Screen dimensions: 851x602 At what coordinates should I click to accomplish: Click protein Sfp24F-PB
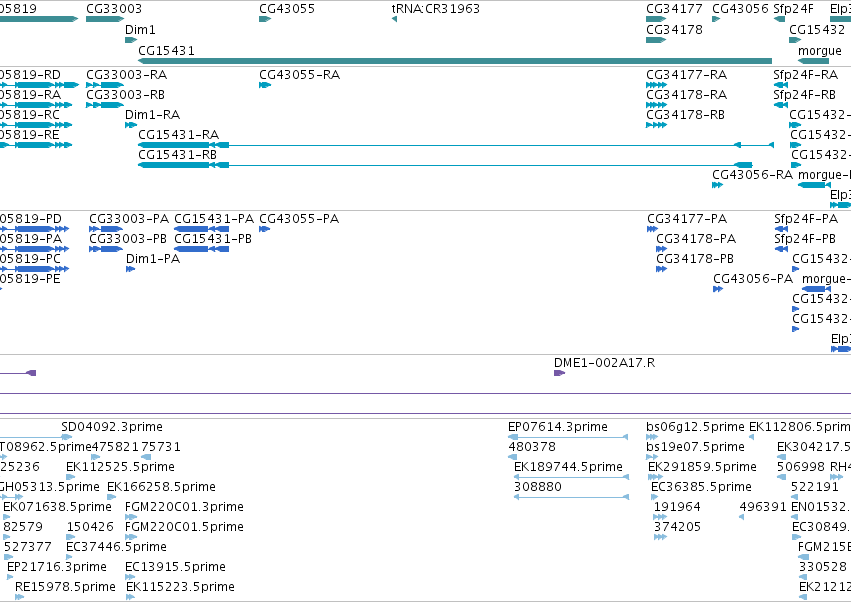coord(805,239)
